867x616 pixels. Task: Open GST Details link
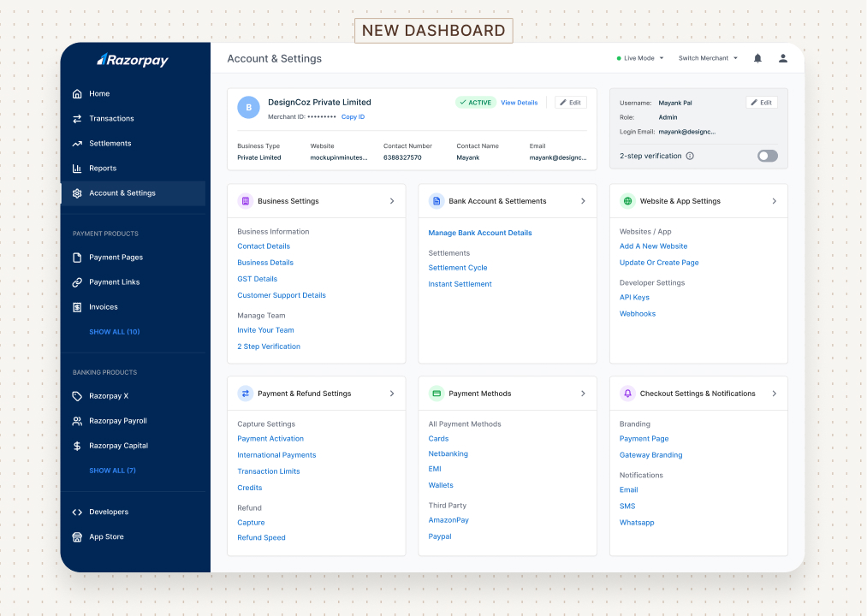pyautogui.click(x=257, y=279)
